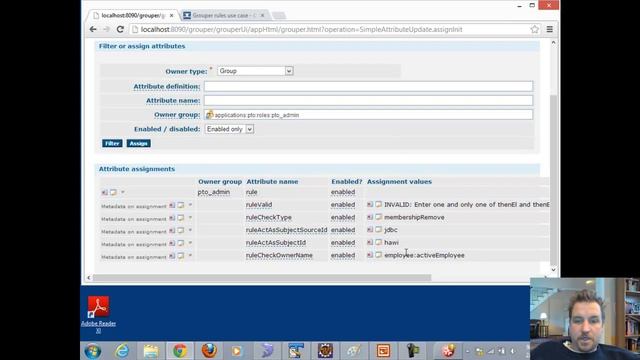Viewport: 640px width, 360px height.
Task: Open the Windows Start button
Action: coord(93,351)
